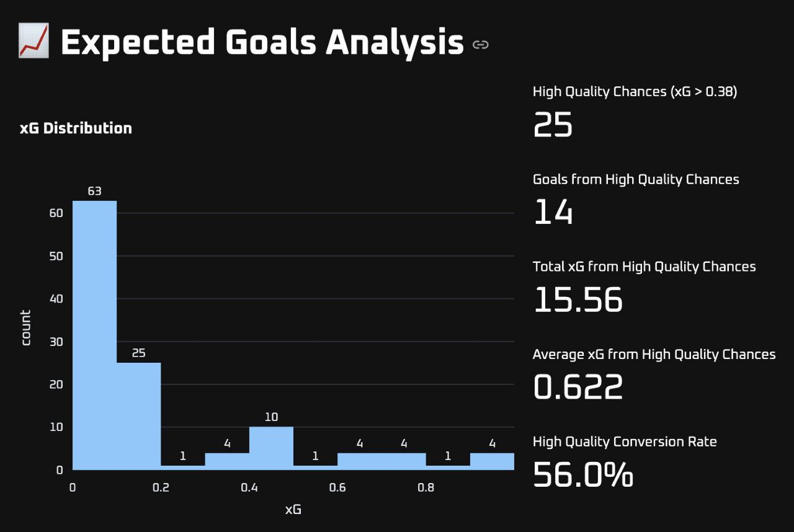Select the last bar from 0.9 to 1.0 xG

(x=492, y=461)
